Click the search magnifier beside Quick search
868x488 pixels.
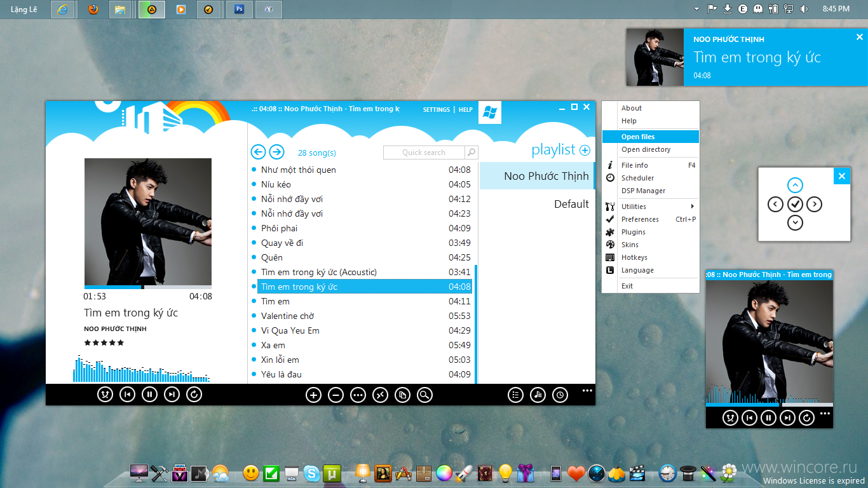click(471, 152)
